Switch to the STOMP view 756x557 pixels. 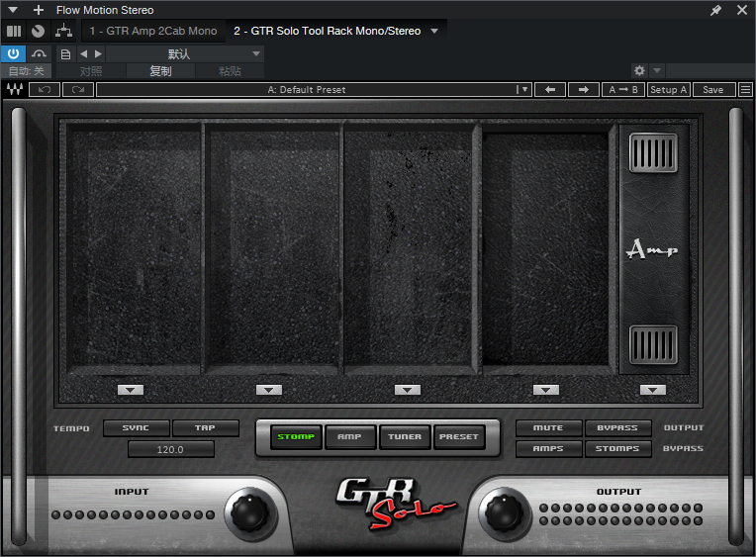click(296, 437)
